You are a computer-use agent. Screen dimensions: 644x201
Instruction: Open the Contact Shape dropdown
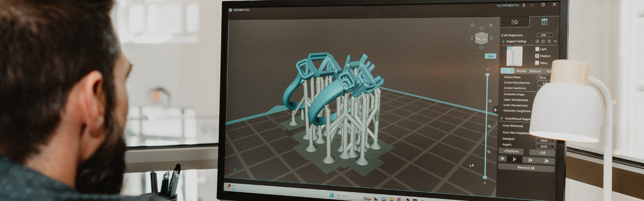point(543,78)
